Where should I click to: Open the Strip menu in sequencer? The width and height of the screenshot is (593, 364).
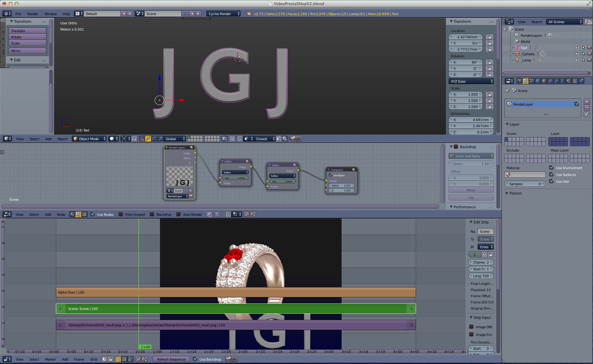pos(94,359)
